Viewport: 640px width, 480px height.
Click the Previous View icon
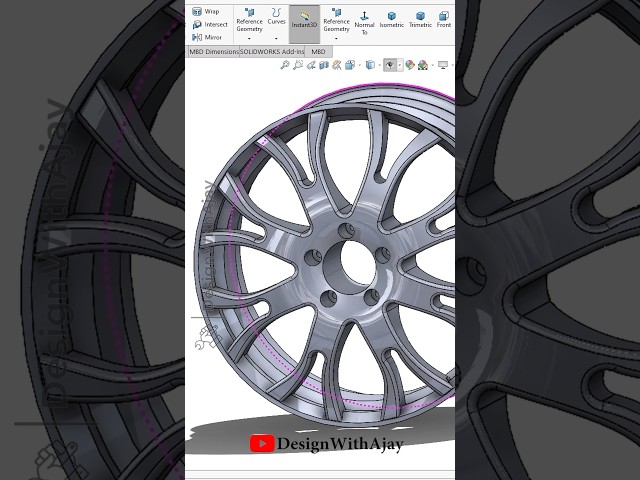coord(311,65)
